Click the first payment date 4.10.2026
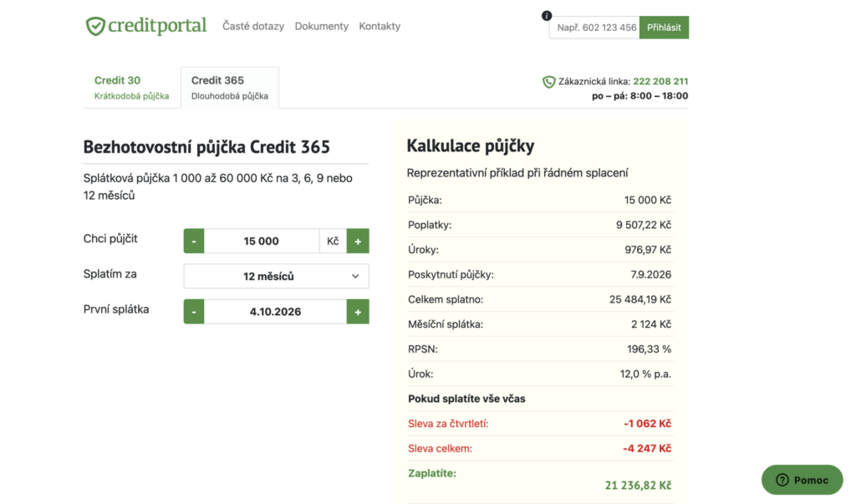 [275, 311]
